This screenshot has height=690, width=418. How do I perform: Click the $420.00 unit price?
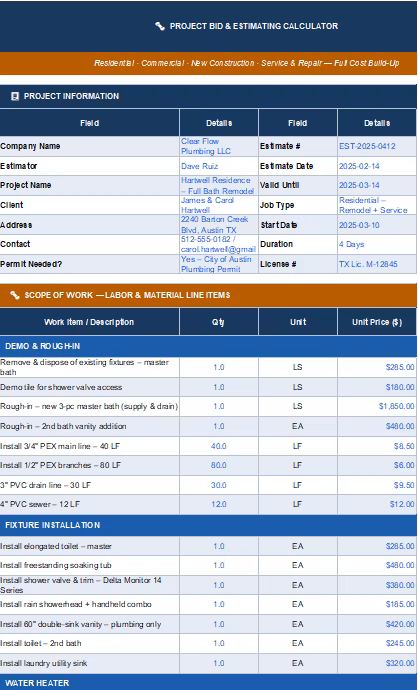[x=400, y=624]
